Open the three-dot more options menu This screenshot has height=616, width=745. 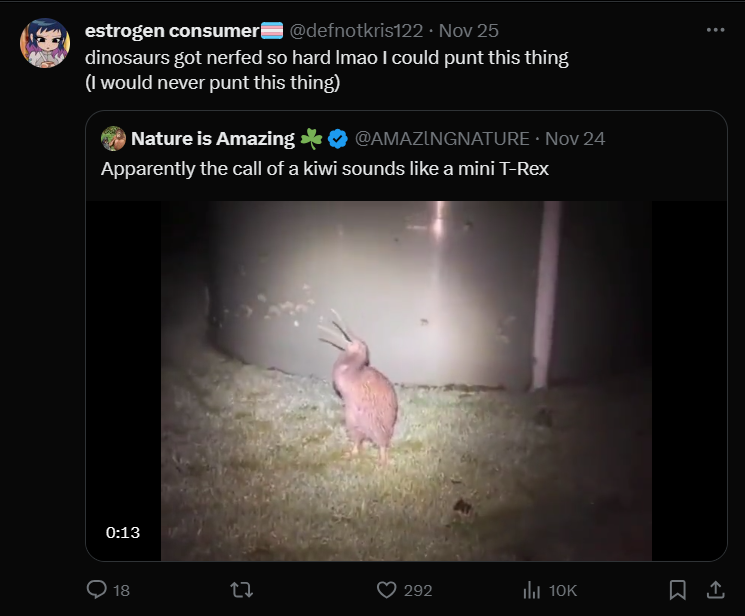point(715,30)
